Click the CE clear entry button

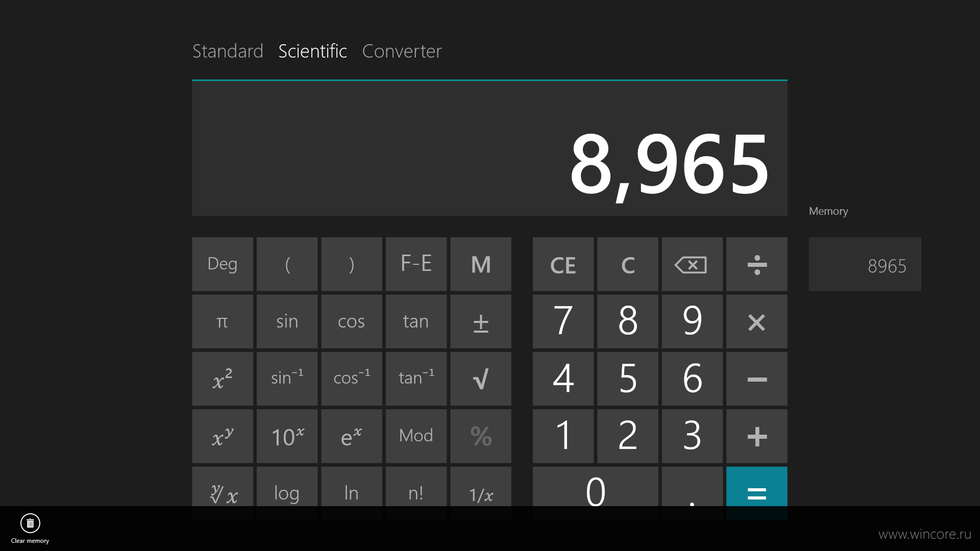[x=563, y=264]
